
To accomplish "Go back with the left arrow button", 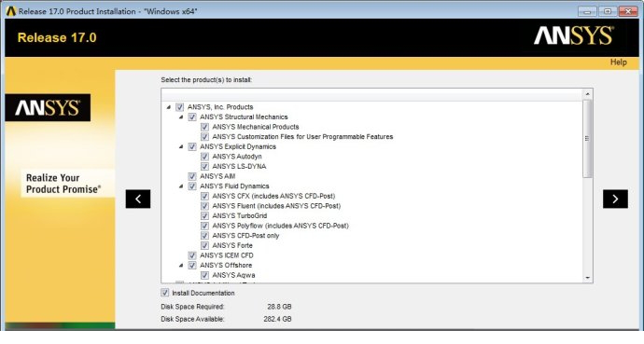I will pyautogui.click(x=138, y=199).
